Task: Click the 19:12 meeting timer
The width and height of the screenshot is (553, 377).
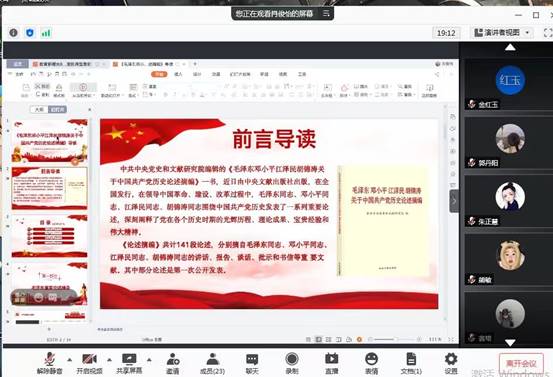Action: (x=446, y=33)
